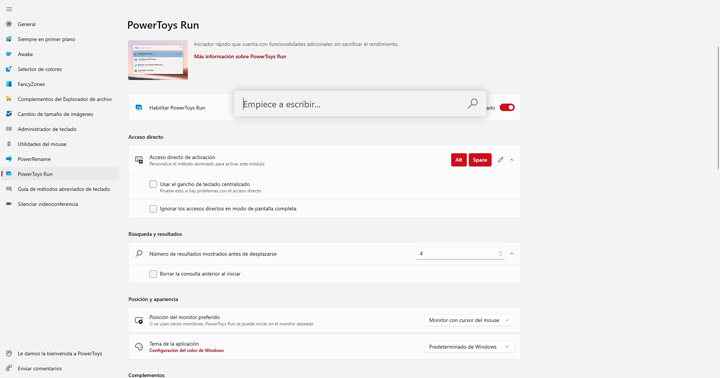Open the Predeterminado de Windows theme dropdown
720x378 pixels.
(469, 347)
